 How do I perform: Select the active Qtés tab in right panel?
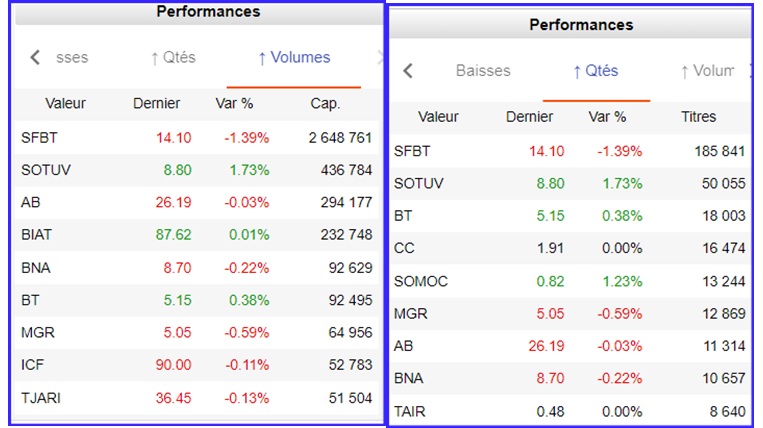(x=596, y=71)
